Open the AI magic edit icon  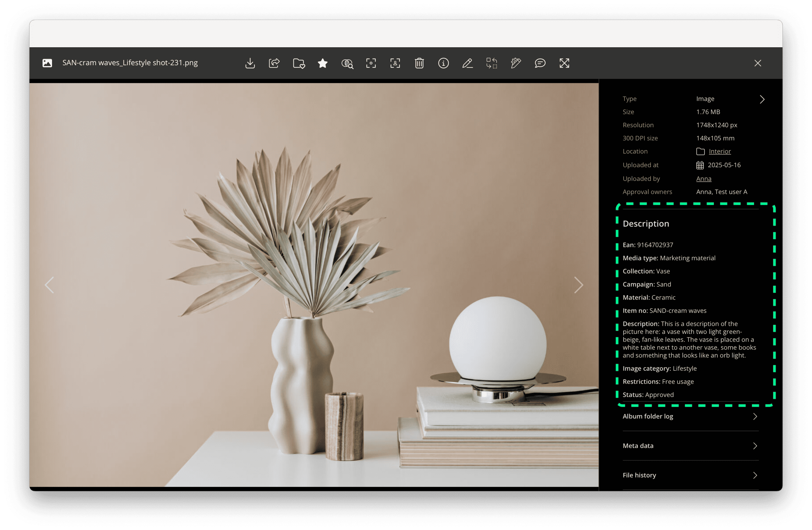click(x=515, y=63)
